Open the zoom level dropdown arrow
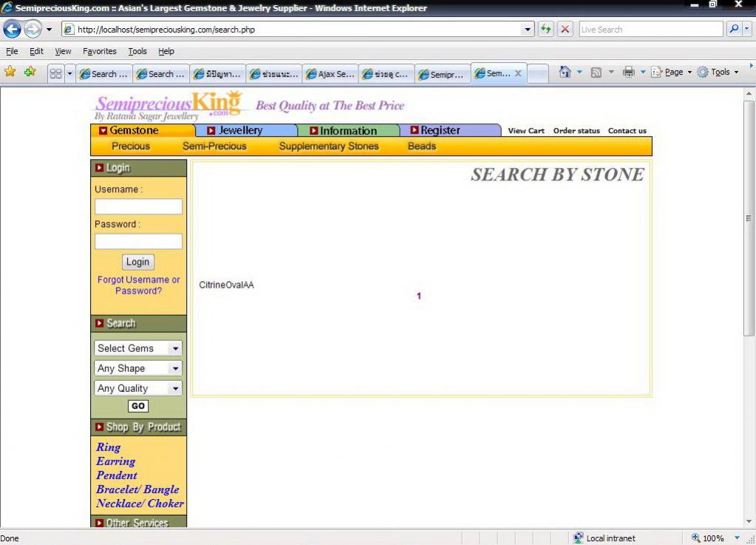Image resolution: width=756 pixels, height=545 pixels. click(x=737, y=538)
